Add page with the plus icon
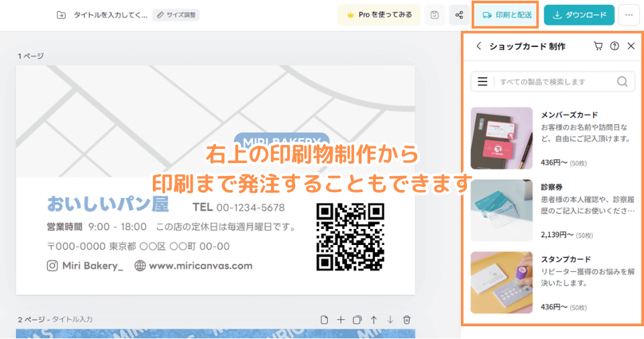The width and height of the screenshot is (644, 339). [x=341, y=320]
